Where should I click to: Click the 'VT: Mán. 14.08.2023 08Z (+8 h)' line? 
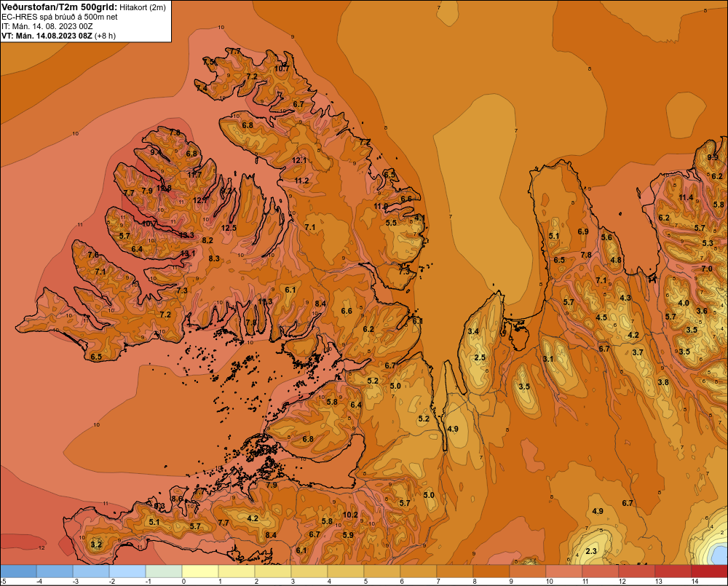point(58,36)
